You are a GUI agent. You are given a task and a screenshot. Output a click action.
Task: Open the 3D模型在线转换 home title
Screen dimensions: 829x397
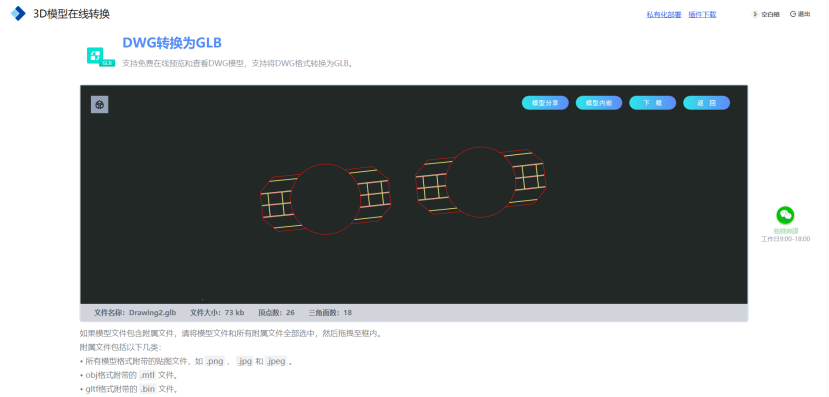[x=71, y=14]
